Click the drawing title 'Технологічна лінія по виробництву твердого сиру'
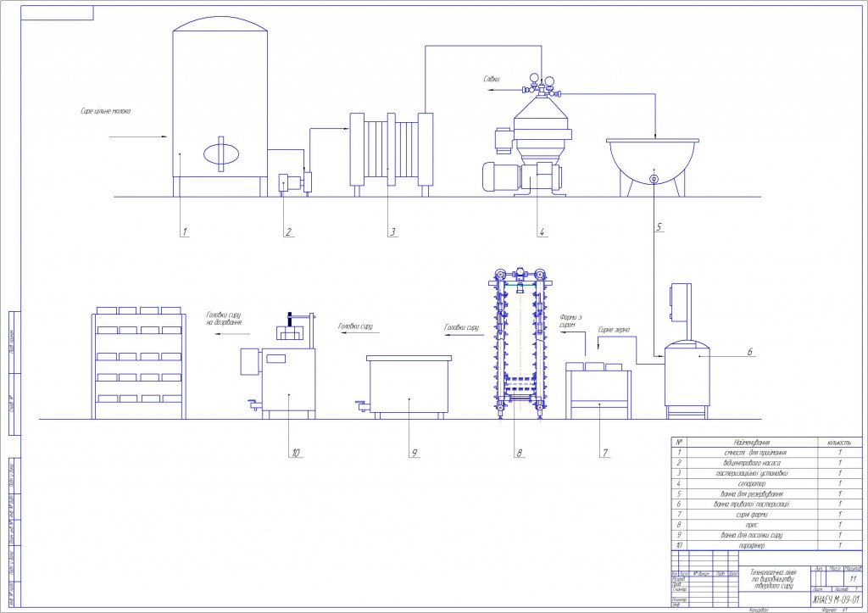The image size is (868, 613). (x=775, y=579)
